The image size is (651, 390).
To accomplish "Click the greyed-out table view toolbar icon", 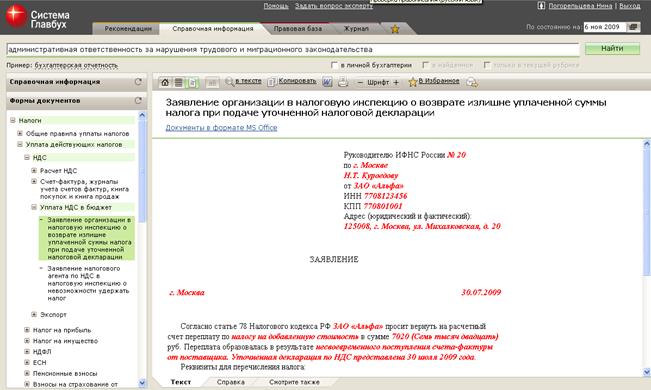I will [x=212, y=83].
